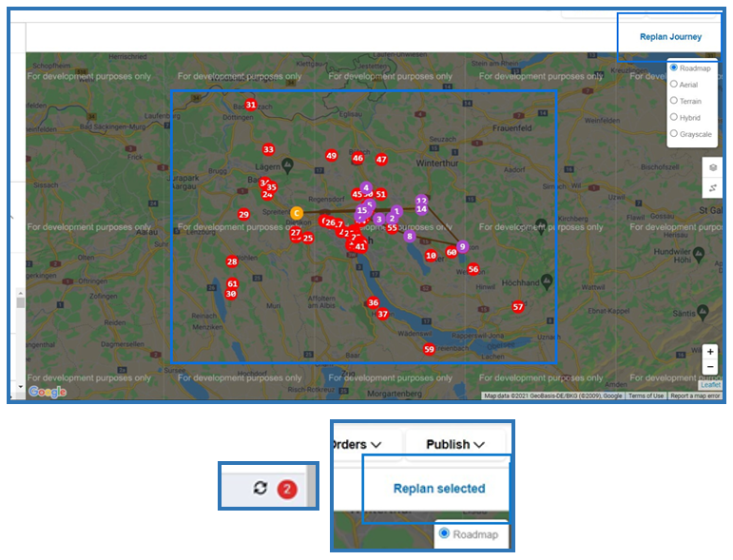Click the orange C depot marker
The width and height of the screenshot is (733, 560).
pyautogui.click(x=297, y=213)
